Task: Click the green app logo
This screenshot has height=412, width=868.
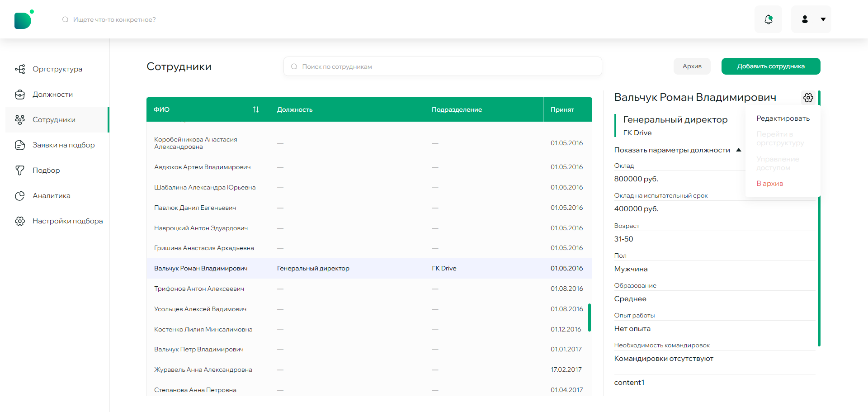Action: tap(24, 19)
